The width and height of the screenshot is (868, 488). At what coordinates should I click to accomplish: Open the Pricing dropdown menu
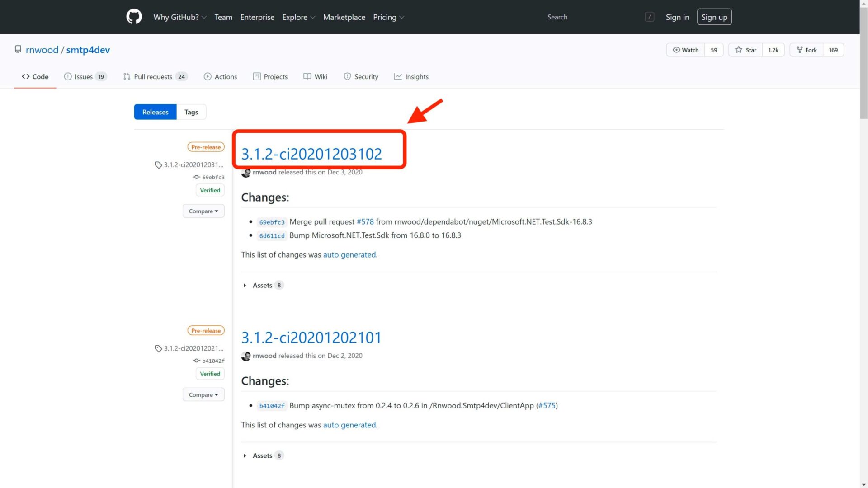click(388, 17)
